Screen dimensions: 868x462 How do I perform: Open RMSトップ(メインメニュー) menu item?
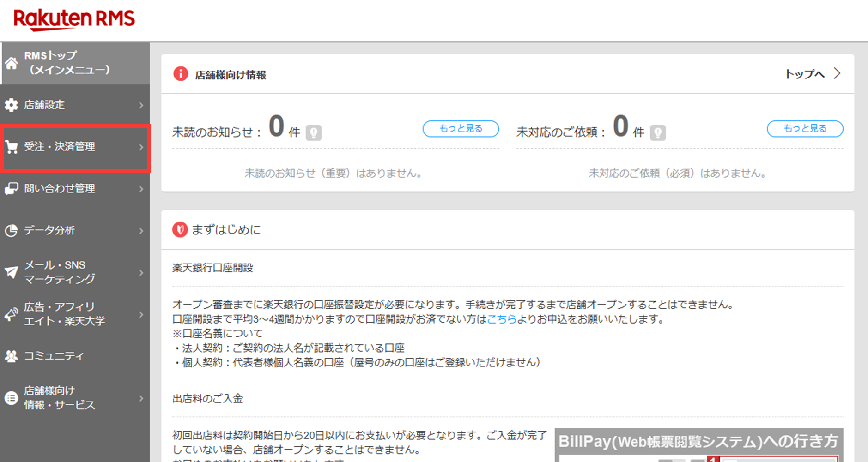pyautogui.click(x=75, y=63)
